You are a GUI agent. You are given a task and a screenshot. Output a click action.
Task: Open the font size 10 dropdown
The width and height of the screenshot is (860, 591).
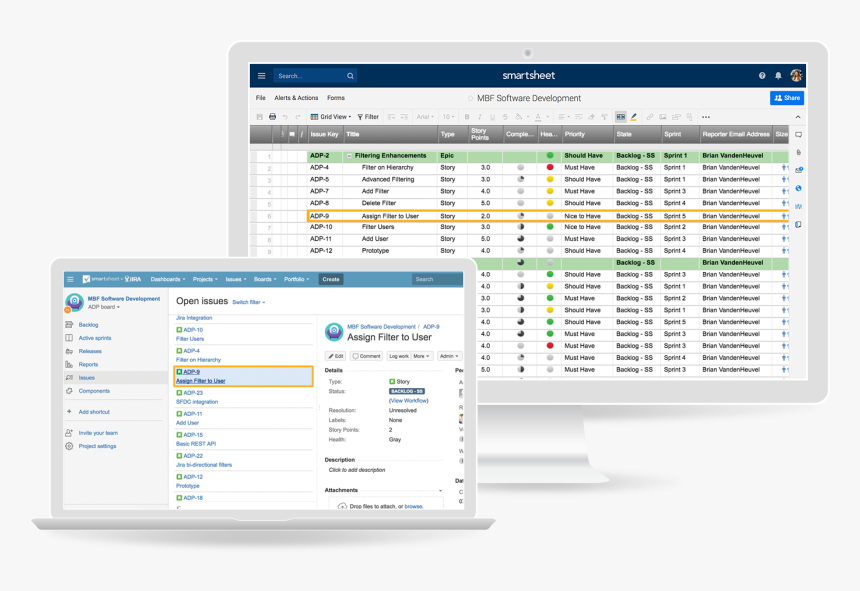coord(449,117)
